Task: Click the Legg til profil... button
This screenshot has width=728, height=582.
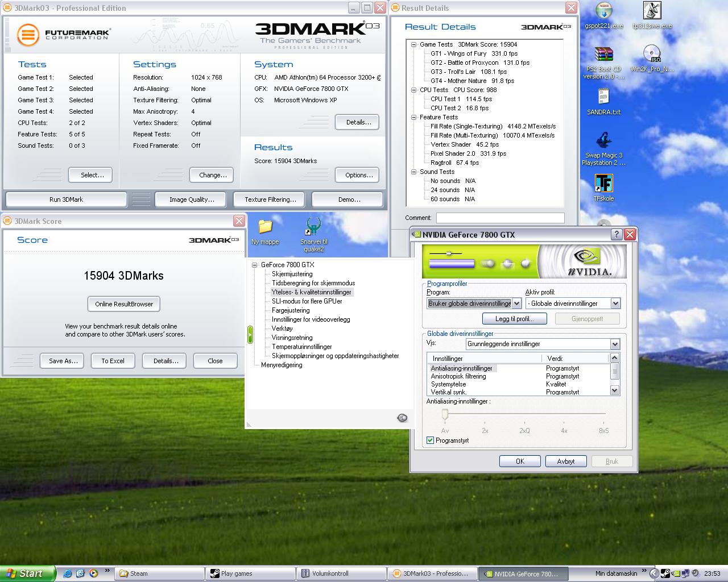Action: [514, 319]
